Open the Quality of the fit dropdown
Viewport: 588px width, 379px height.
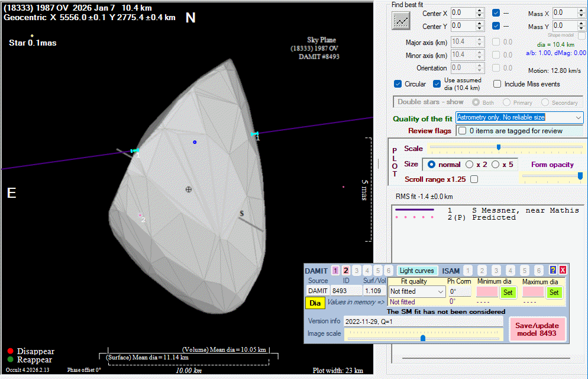coord(578,118)
